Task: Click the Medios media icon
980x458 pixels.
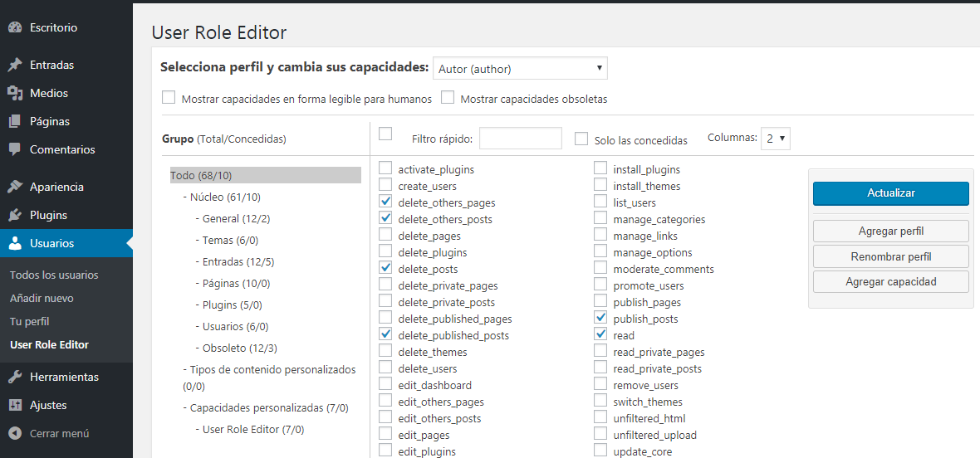Action: point(16,93)
